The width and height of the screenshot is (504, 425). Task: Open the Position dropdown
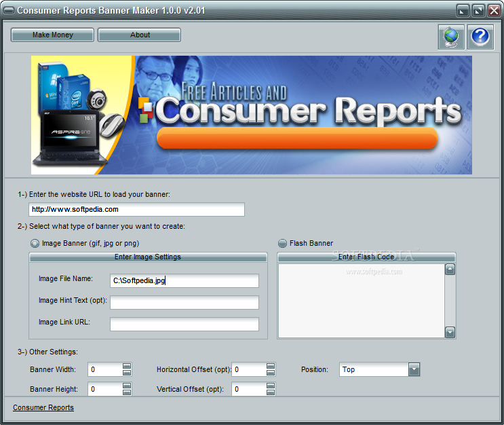point(414,369)
